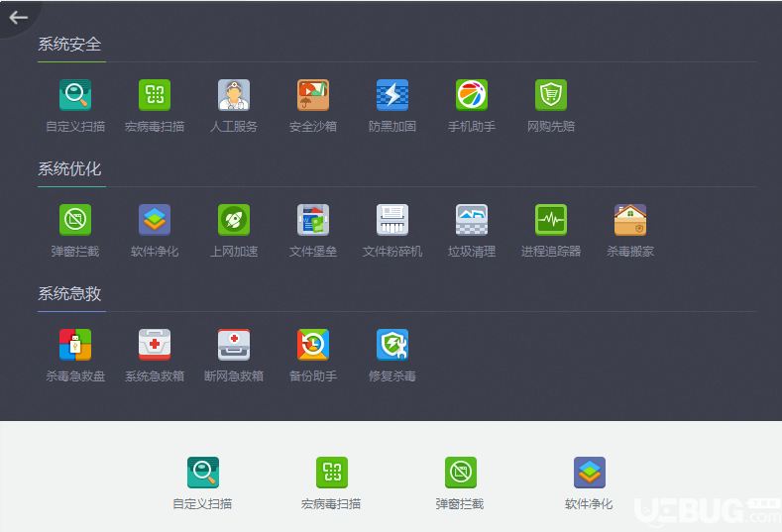Open 网购先赔 shopping shield icon

tap(551, 95)
